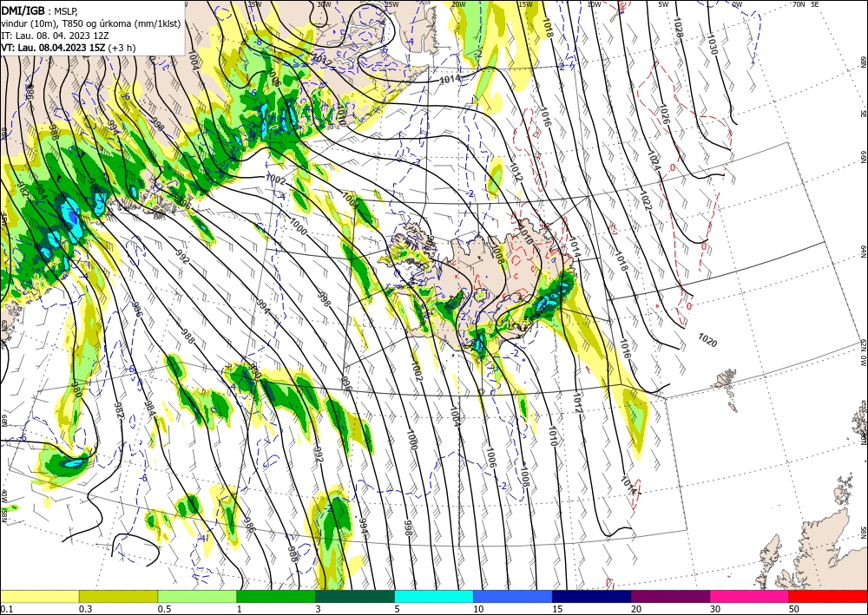
Task: Click the '10W' longitude label at top
Action: coord(594,4)
